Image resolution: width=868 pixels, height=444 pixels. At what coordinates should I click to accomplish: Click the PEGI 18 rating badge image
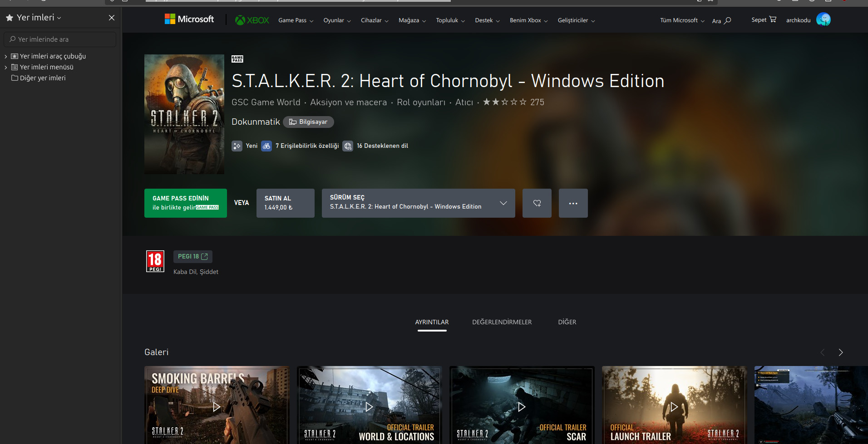155,261
